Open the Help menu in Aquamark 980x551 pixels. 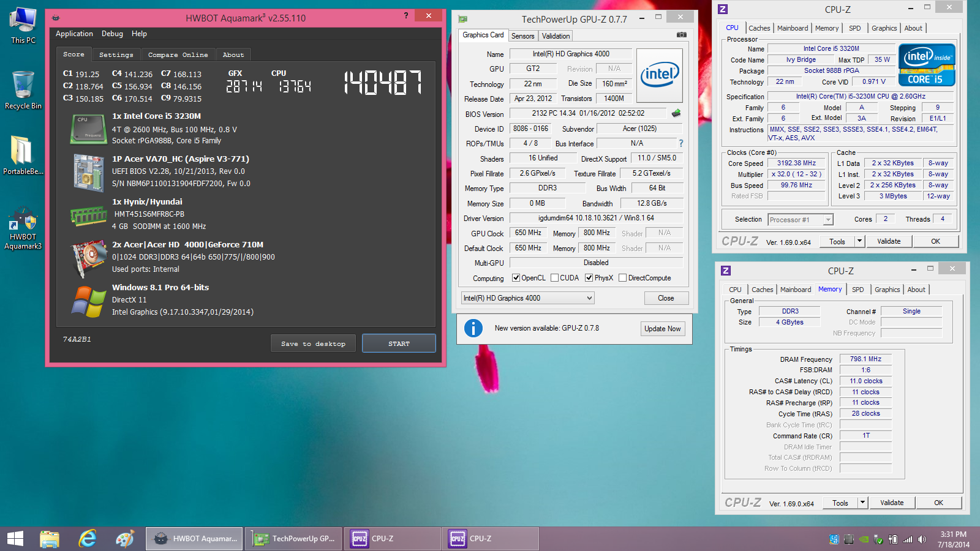click(x=139, y=34)
